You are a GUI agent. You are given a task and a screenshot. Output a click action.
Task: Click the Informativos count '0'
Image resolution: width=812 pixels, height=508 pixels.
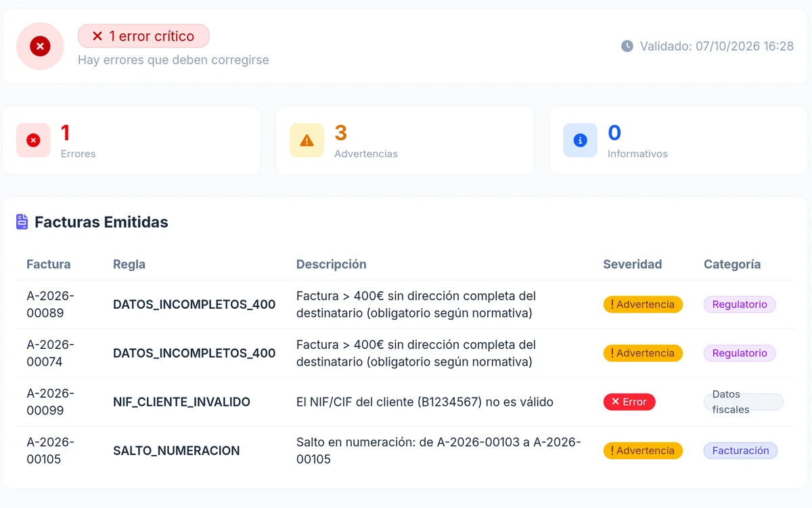(614, 132)
